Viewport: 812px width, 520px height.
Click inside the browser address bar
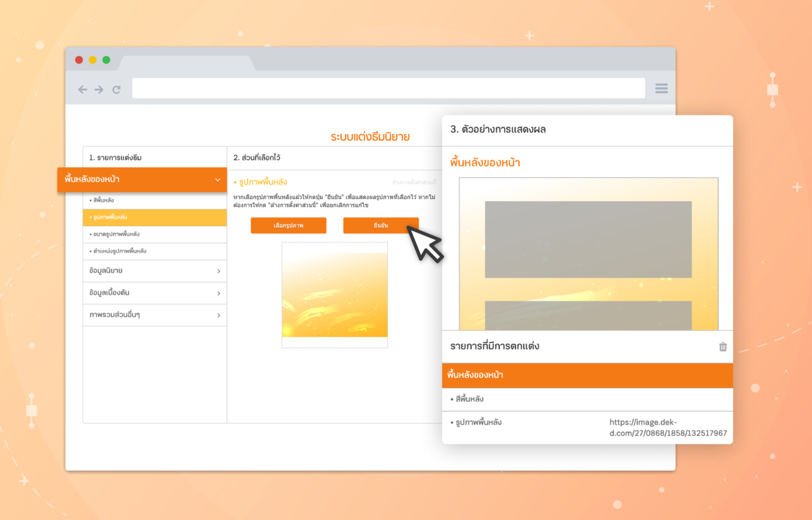(388, 89)
